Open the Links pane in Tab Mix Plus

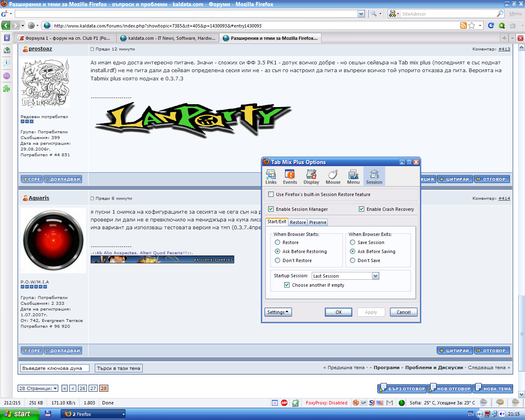(x=271, y=177)
